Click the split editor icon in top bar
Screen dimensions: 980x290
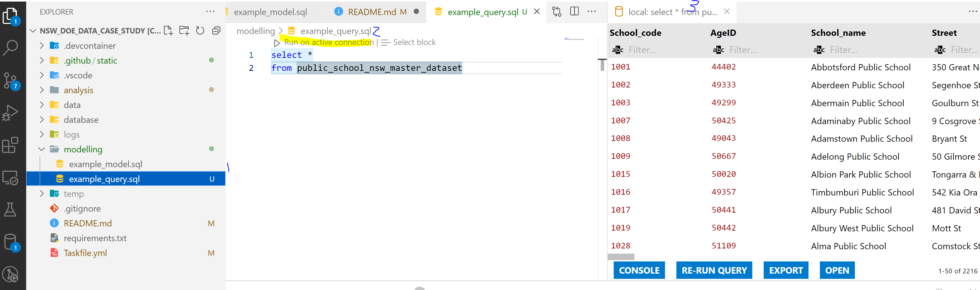pyautogui.click(x=576, y=11)
